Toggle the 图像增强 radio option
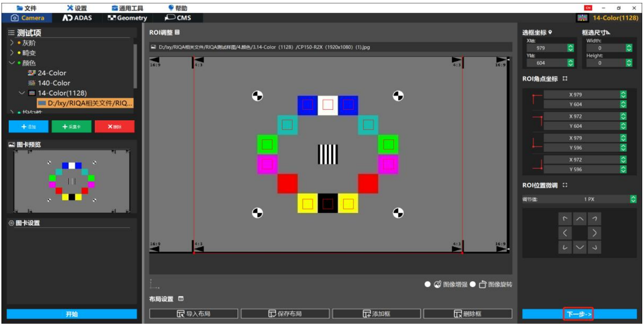This screenshot has height=324, width=644. pos(428,284)
